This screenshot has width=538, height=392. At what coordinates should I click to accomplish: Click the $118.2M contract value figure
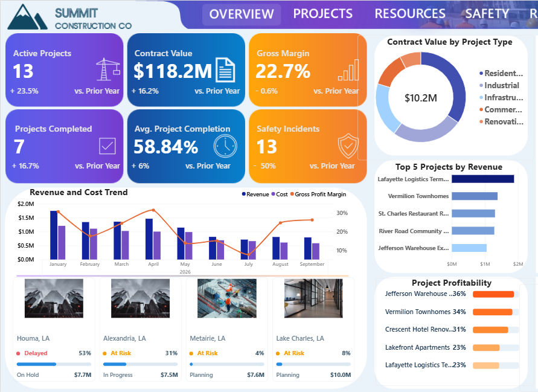pos(173,71)
